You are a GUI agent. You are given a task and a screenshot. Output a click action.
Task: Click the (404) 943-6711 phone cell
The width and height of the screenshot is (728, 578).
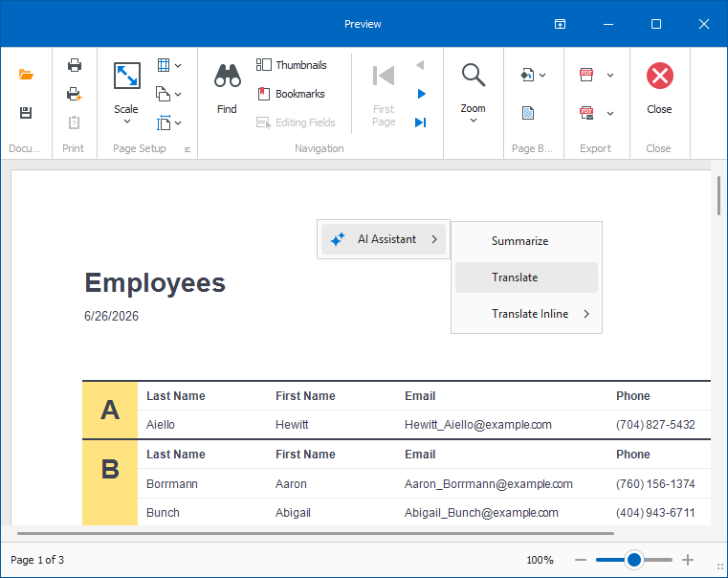pos(655,513)
